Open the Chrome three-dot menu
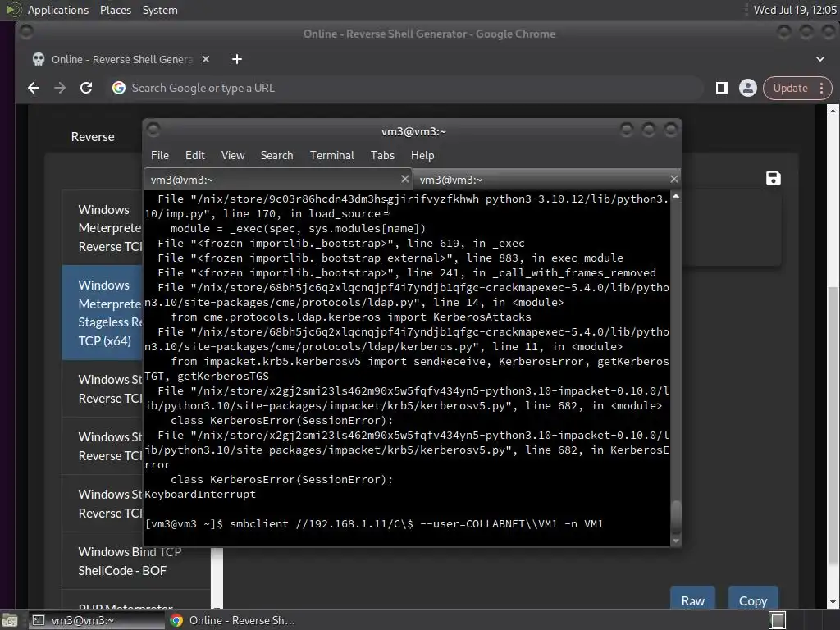Image resolution: width=840 pixels, height=630 pixels. (x=821, y=88)
